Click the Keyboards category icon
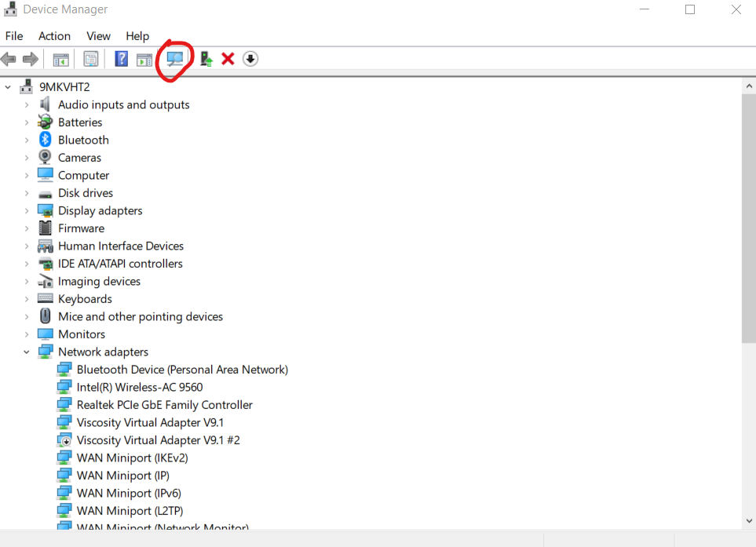756x547 pixels. [45, 298]
